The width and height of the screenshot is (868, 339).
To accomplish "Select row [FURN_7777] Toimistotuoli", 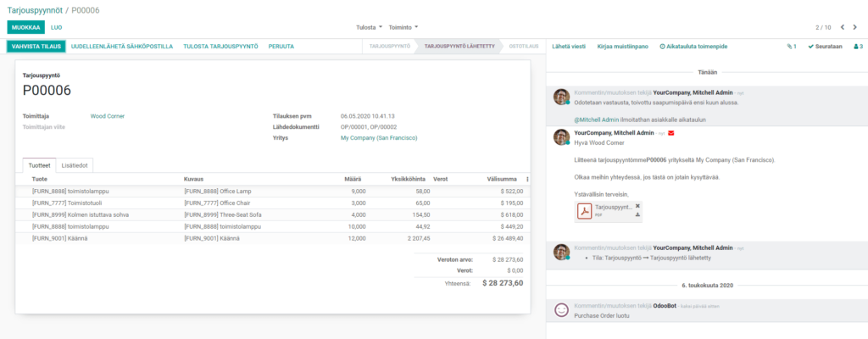I will (272, 203).
